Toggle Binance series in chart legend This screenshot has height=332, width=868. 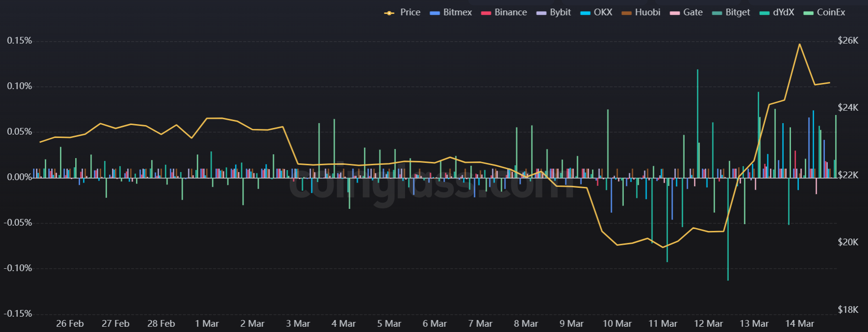[x=504, y=12]
